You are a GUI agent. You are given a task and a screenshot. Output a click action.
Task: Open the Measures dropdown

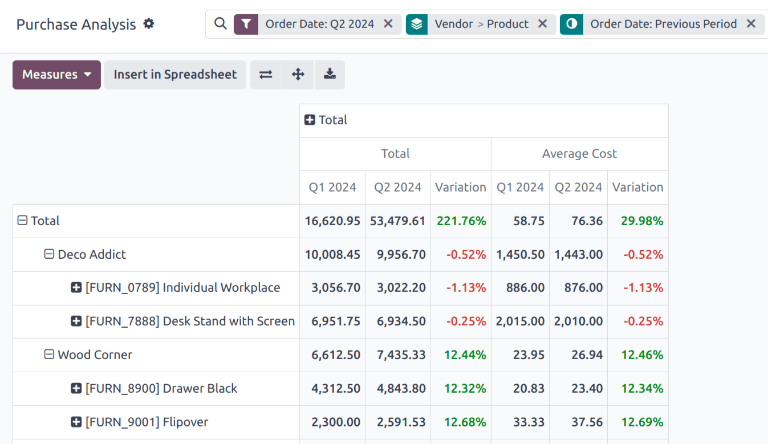tap(56, 74)
